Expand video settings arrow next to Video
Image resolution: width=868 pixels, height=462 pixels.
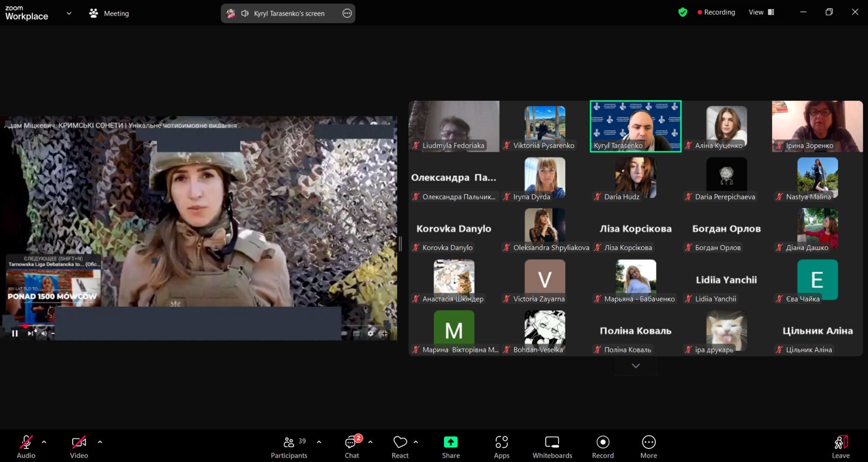pyautogui.click(x=100, y=442)
